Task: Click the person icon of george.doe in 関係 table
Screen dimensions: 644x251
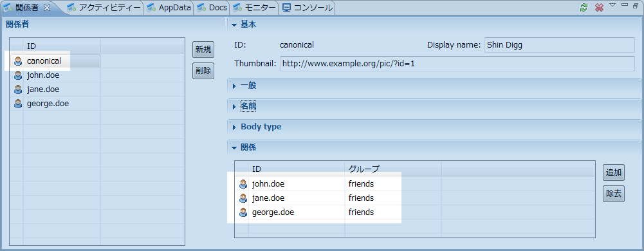Action: 243,212
